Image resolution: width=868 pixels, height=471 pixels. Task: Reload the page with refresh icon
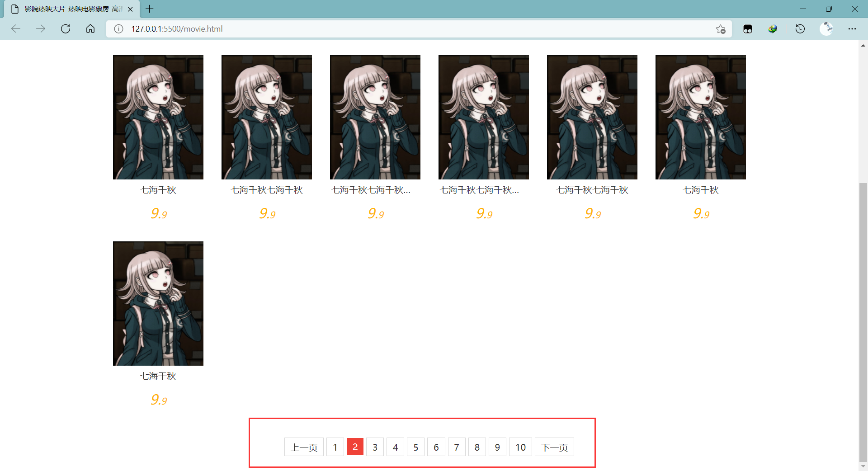[66, 29]
